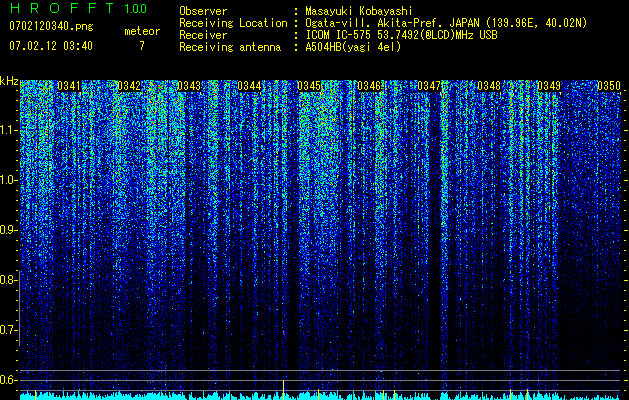
Task: Click the Receiver field label
Action: 203,35
